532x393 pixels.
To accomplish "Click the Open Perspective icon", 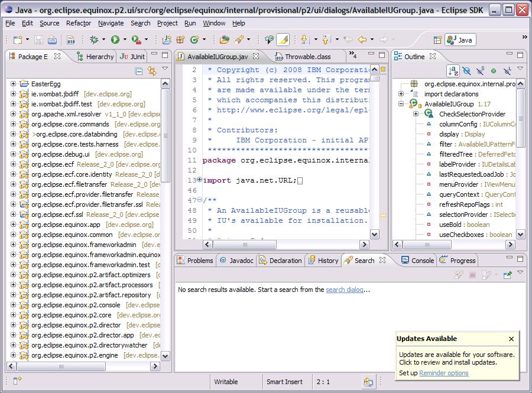I will point(437,40).
